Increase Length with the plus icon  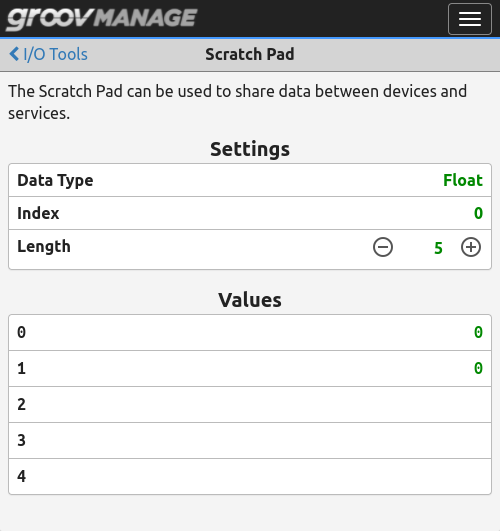click(x=471, y=247)
